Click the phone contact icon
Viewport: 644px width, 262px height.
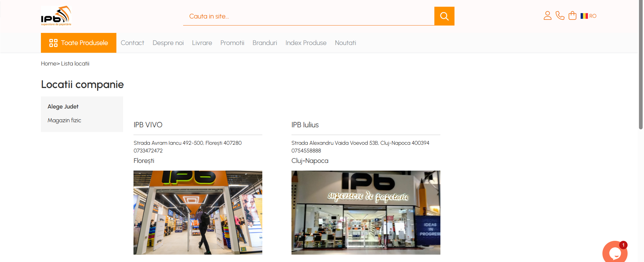click(x=560, y=16)
